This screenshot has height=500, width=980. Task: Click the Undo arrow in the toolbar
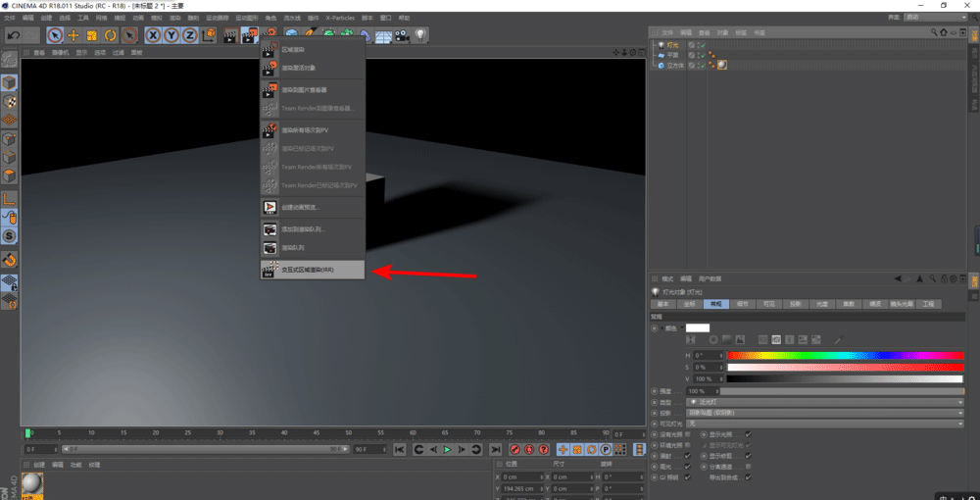click(13, 35)
